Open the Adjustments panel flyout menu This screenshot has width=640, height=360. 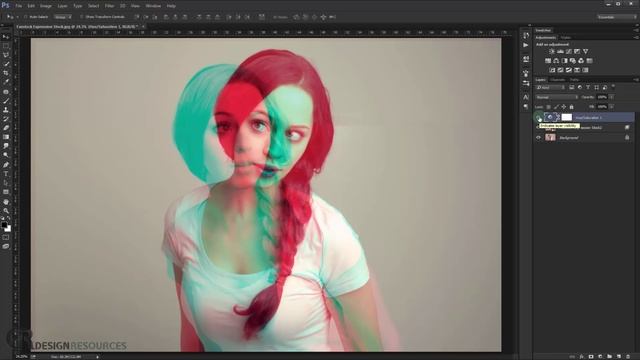coord(636,38)
